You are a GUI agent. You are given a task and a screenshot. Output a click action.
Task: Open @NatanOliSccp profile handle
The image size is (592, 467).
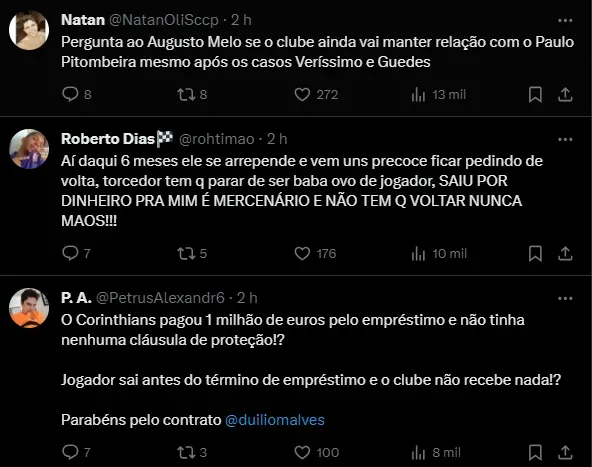click(164, 20)
